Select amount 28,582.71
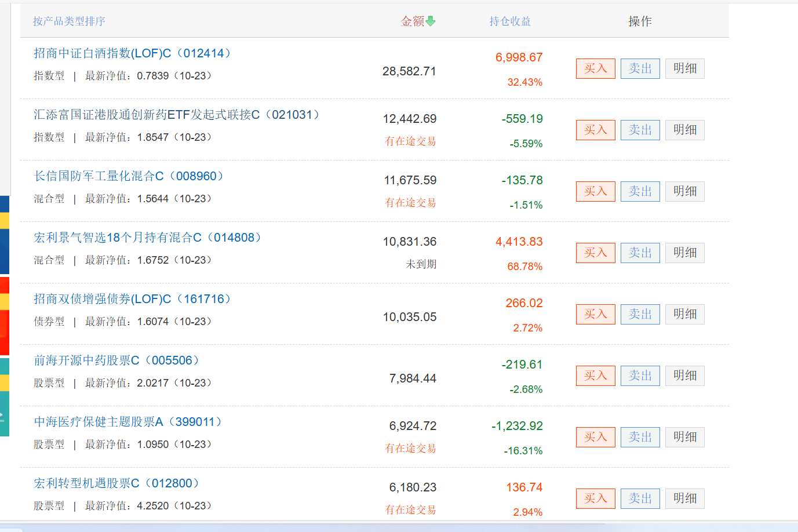Image resolution: width=798 pixels, height=532 pixels. [x=409, y=71]
